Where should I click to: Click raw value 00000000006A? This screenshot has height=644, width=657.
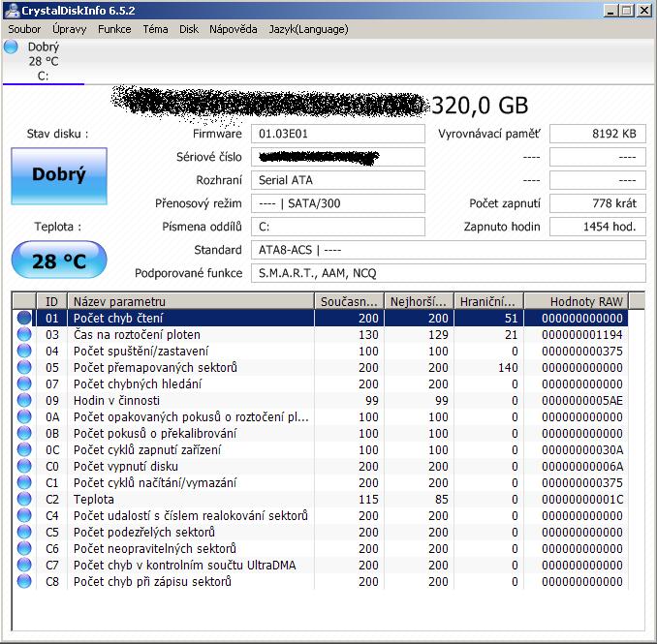[x=582, y=466]
